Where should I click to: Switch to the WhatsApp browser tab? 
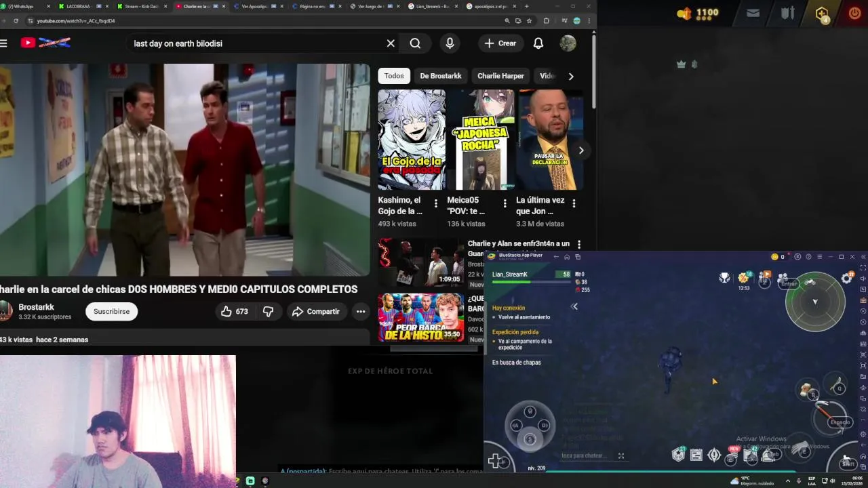(26, 6)
